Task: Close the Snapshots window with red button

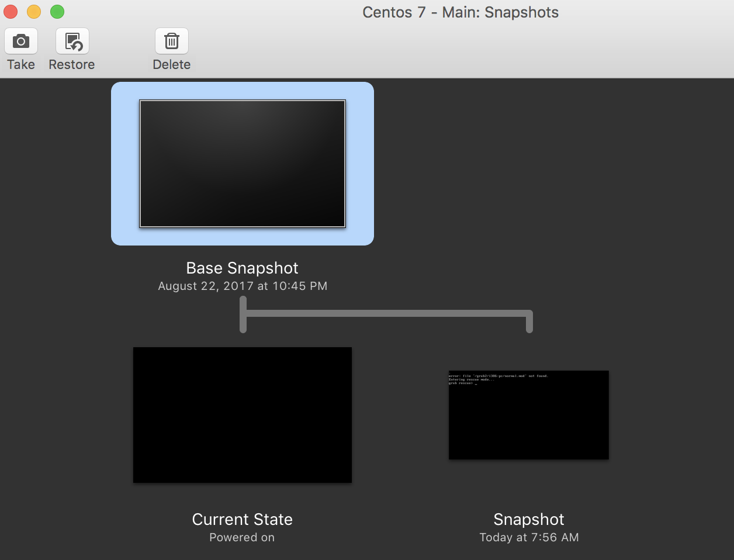Action: point(11,12)
